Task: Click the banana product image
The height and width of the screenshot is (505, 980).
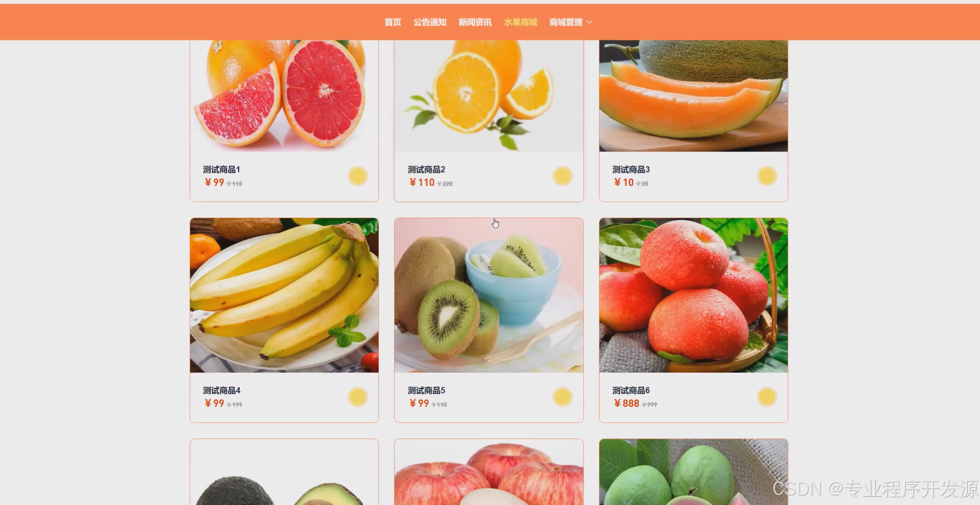Action: pyautogui.click(x=284, y=295)
